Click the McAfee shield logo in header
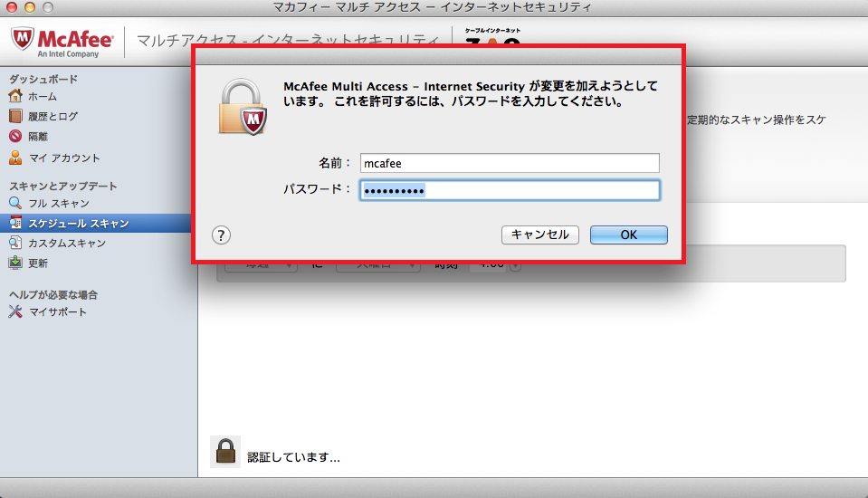Viewport: 868px width, 498px height. coord(23,39)
